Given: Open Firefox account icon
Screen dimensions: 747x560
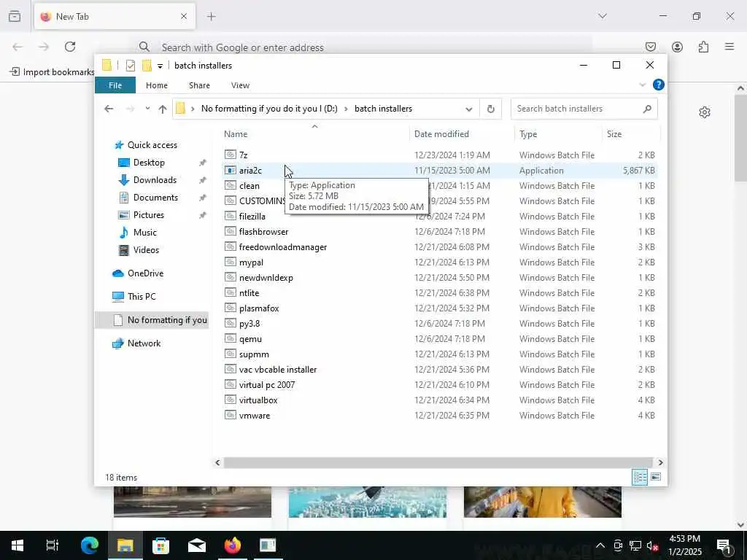Looking at the screenshot, I should (677, 47).
